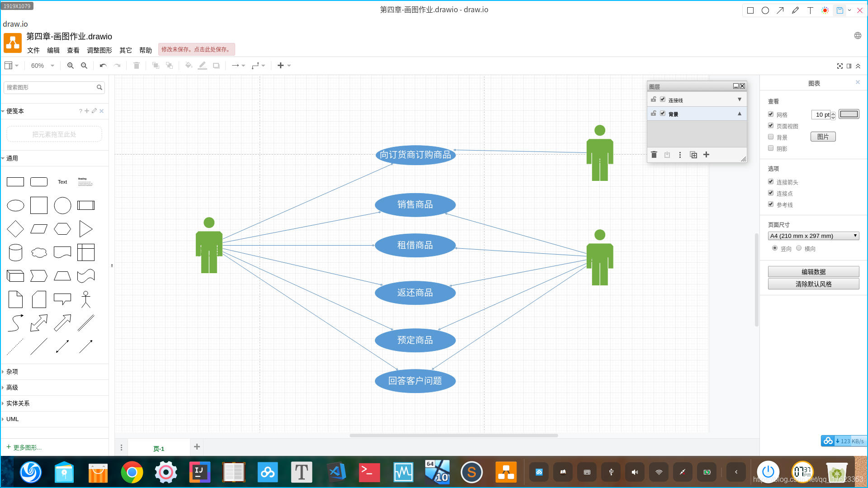This screenshot has width=868, height=488.
Task: Toggle the 连接点 checkbox
Action: 771,193
